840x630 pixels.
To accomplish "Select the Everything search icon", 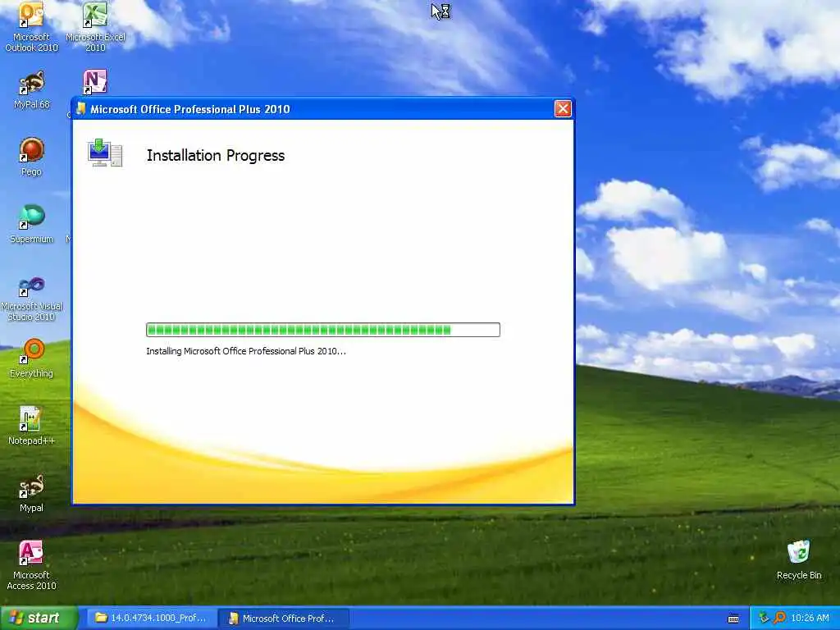I will [32, 358].
